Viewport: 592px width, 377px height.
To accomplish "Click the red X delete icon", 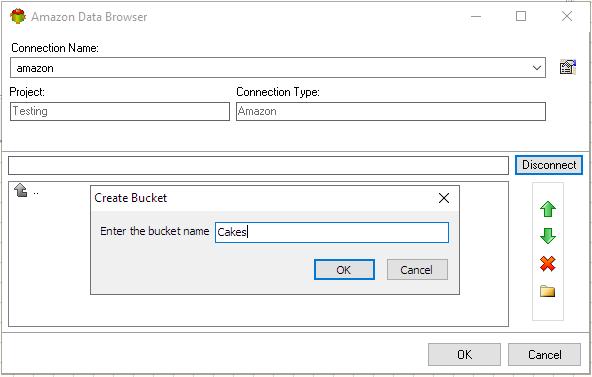I will pos(547,263).
